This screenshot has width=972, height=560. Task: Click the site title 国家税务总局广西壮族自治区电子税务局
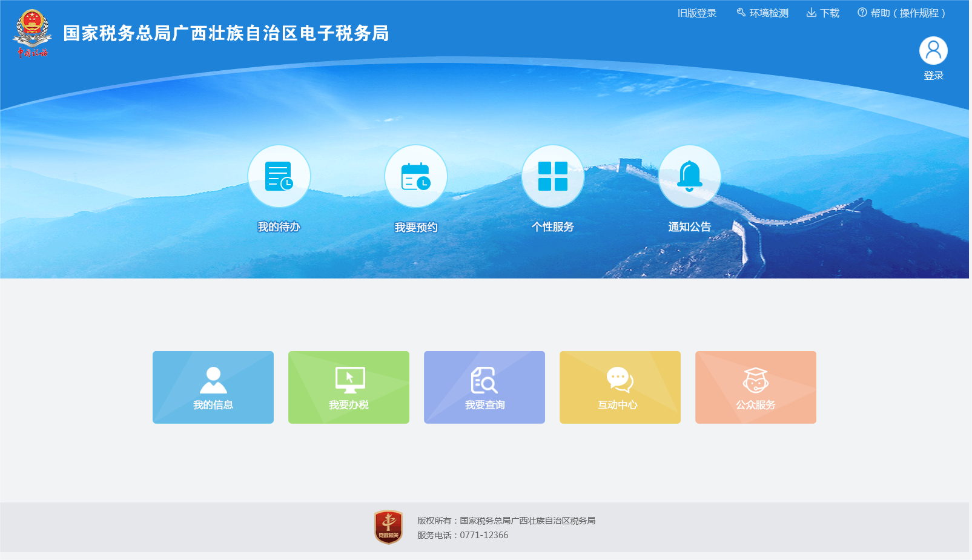[x=226, y=33]
